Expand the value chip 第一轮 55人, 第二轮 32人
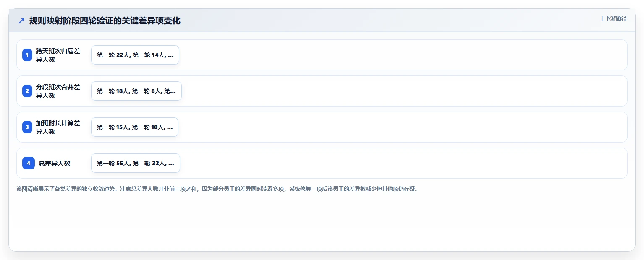The image size is (644, 260). [x=136, y=163]
